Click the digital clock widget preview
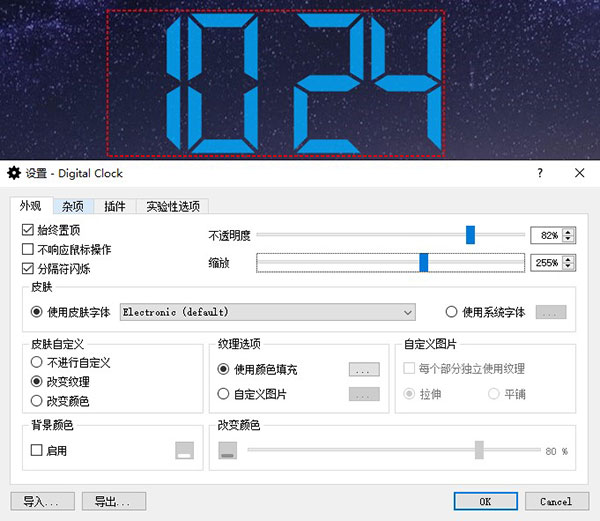The image size is (600, 521). point(276,83)
